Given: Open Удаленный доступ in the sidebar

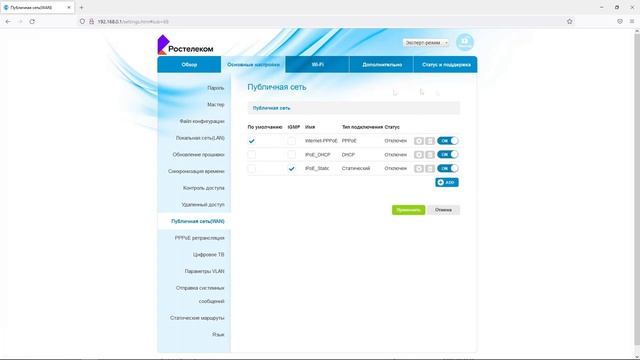Looking at the screenshot, I should click(x=202, y=204).
